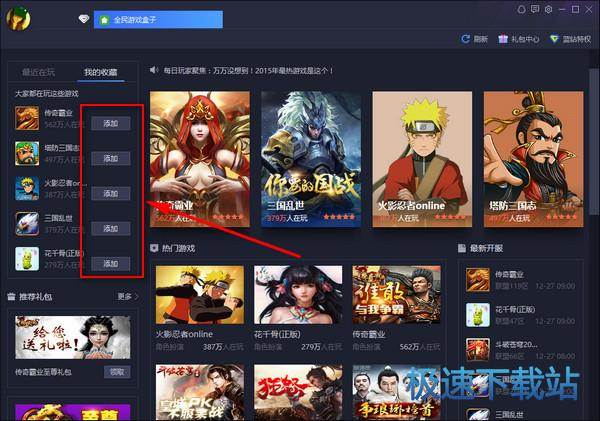This screenshot has height=421, width=600.
Task: Add 花千骨(正版) to favorites with 添加
Action: [111, 264]
